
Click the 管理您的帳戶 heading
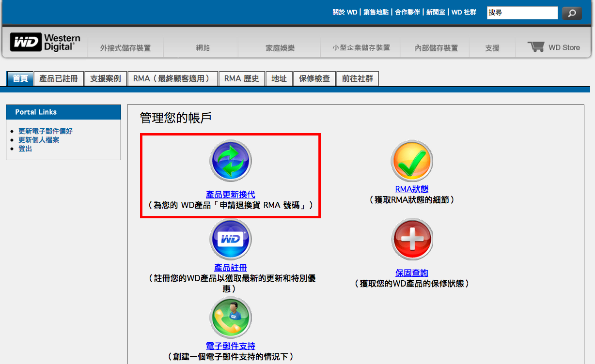[176, 118]
